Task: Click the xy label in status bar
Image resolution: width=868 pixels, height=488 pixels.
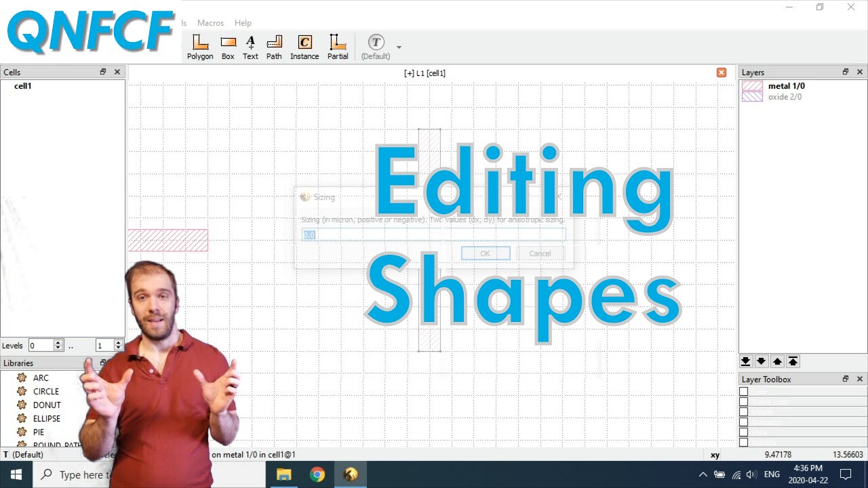Action: point(715,455)
